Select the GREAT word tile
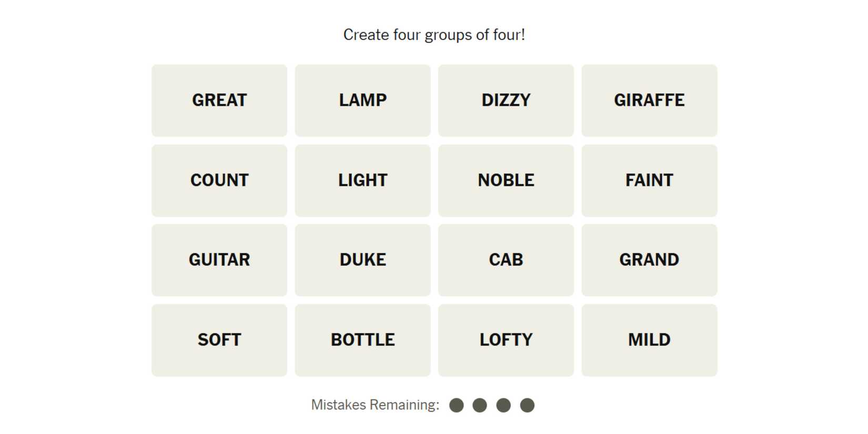The height and width of the screenshot is (434, 868). click(x=219, y=100)
